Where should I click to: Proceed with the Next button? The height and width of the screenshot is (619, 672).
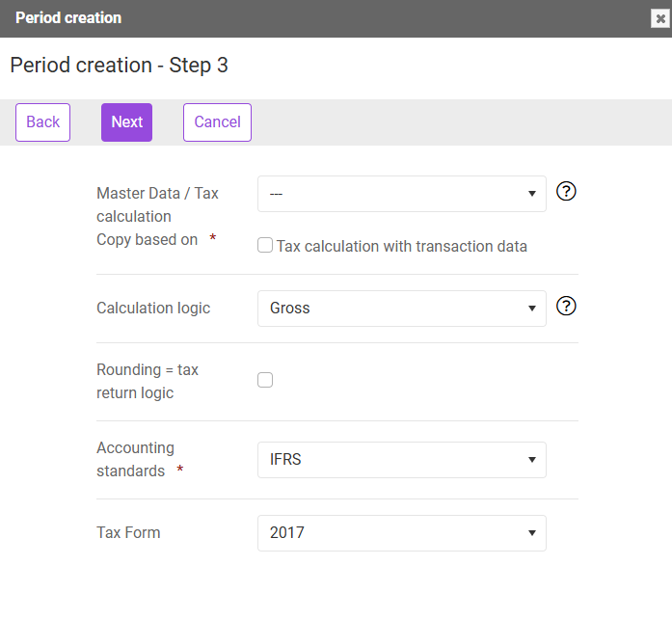pyautogui.click(x=127, y=122)
